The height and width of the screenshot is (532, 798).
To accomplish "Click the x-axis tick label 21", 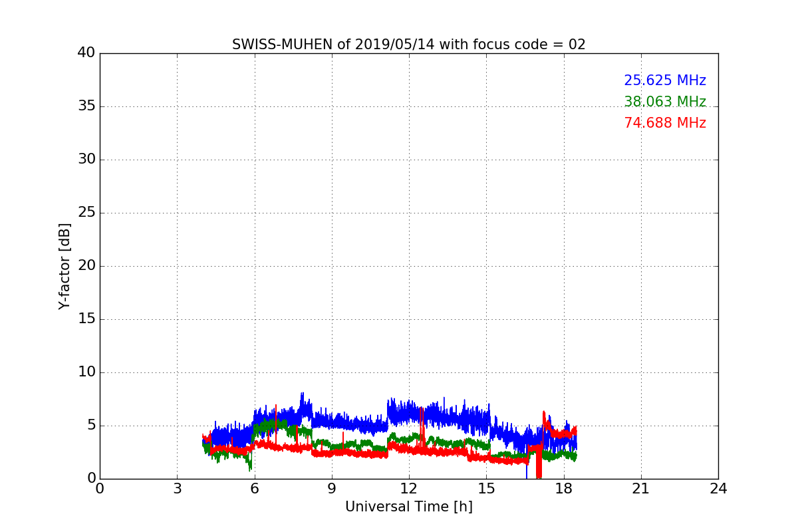I will 641,489.
